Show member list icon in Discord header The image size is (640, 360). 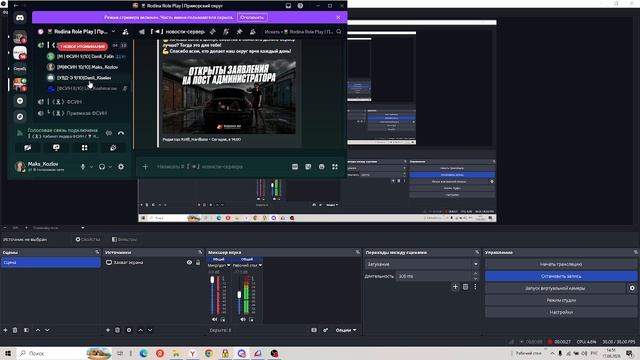(x=253, y=31)
